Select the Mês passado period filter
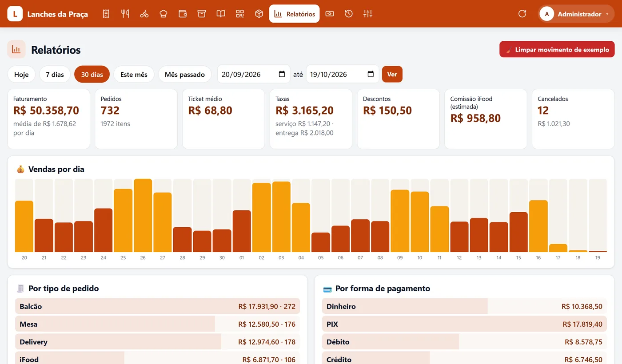The image size is (622, 364). pos(185,74)
